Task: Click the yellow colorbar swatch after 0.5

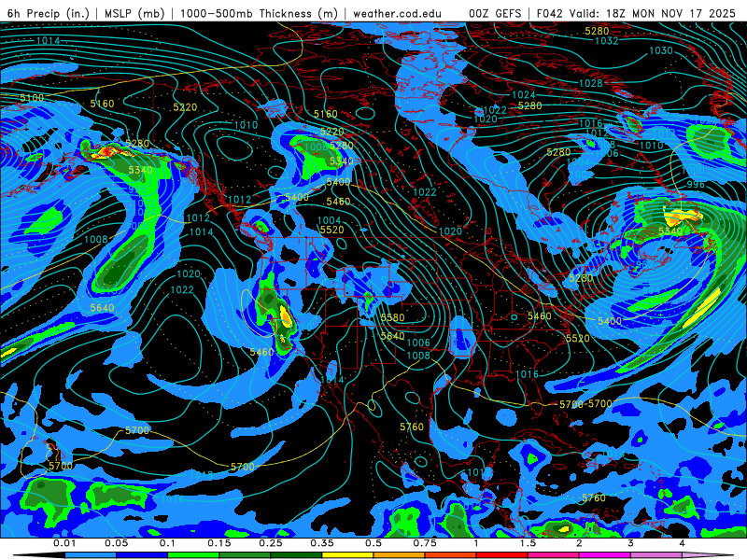Action: point(347,555)
